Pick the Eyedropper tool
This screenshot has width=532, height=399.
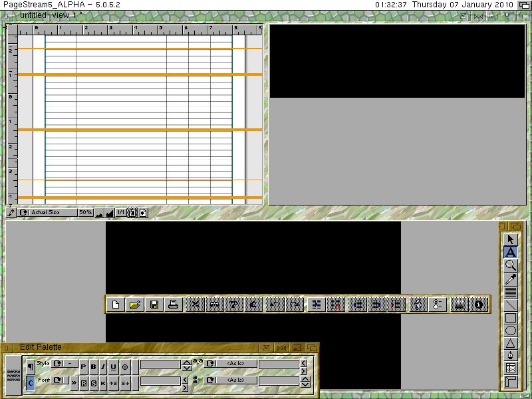pyautogui.click(x=510, y=279)
